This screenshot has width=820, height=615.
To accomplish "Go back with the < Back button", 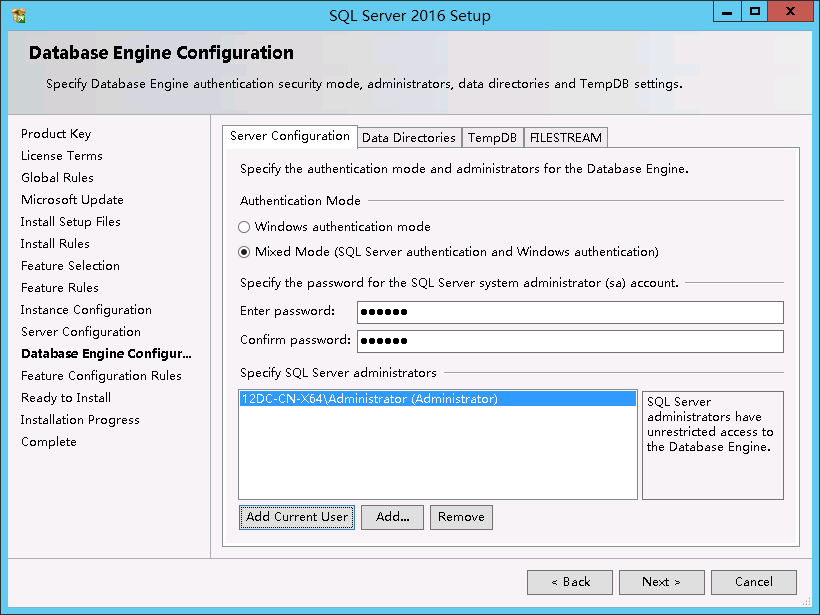I will click(x=570, y=582).
